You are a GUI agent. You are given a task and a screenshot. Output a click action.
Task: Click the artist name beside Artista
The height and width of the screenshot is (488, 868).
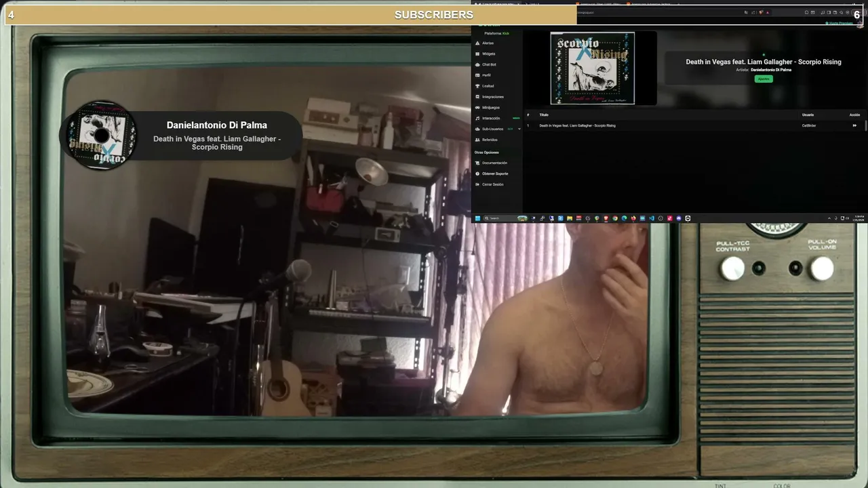[x=771, y=70]
